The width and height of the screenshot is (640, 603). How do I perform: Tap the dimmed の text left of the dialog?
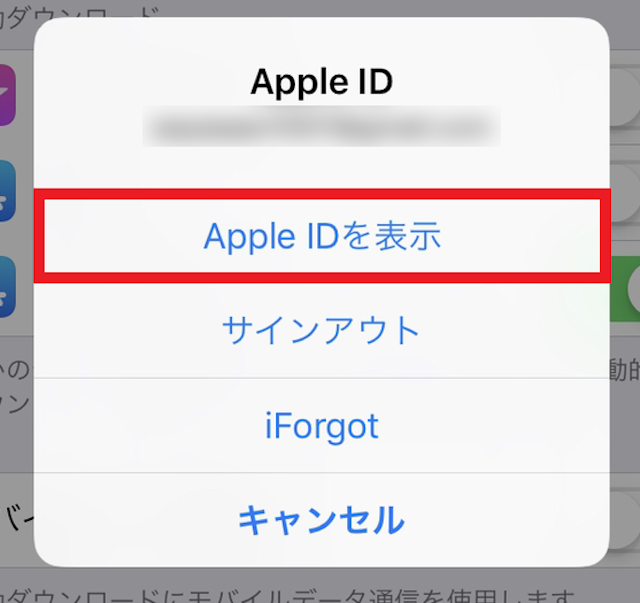[x=16, y=369]
